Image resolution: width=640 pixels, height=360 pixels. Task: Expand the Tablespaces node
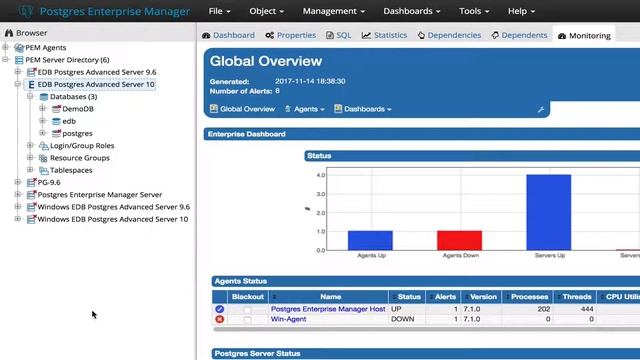pyautogui.click(x=30, y=170)
